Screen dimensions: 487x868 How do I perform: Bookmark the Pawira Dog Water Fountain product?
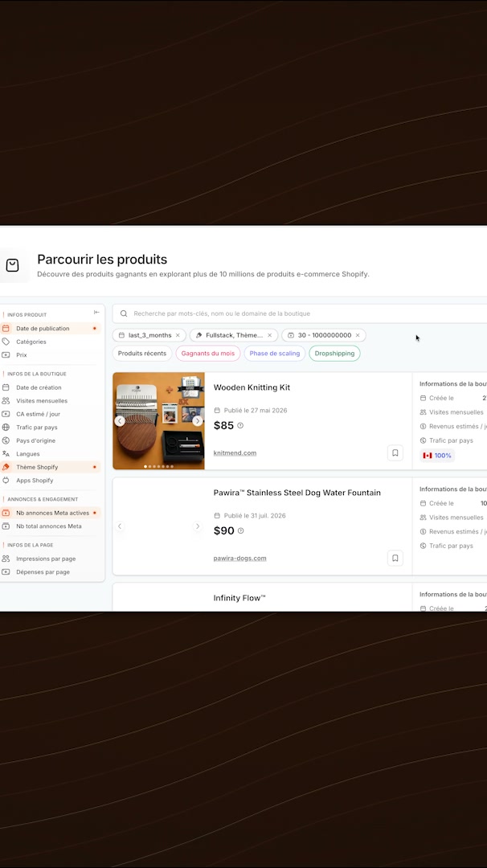395,558
